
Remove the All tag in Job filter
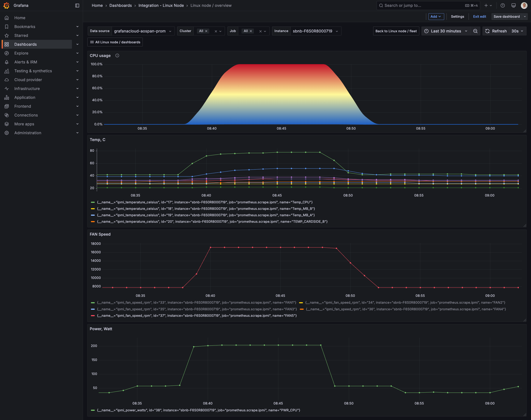click(251, 31)
